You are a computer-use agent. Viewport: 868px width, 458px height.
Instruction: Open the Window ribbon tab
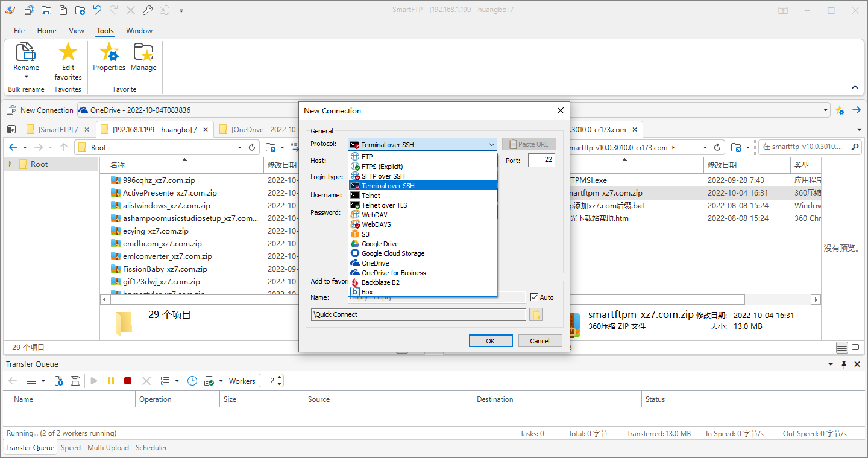click(x=139, y=31)
